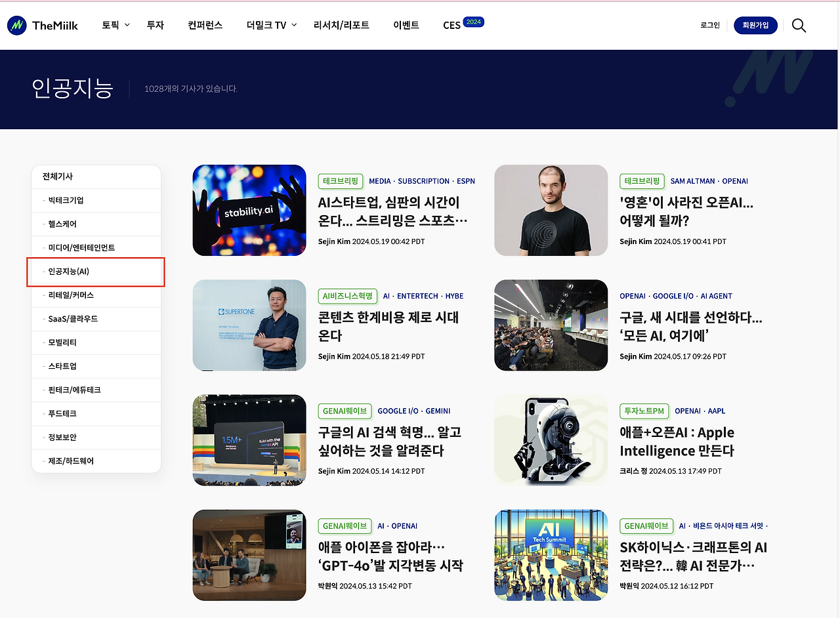Click the AI비즈니스혁명 tag

347,296
